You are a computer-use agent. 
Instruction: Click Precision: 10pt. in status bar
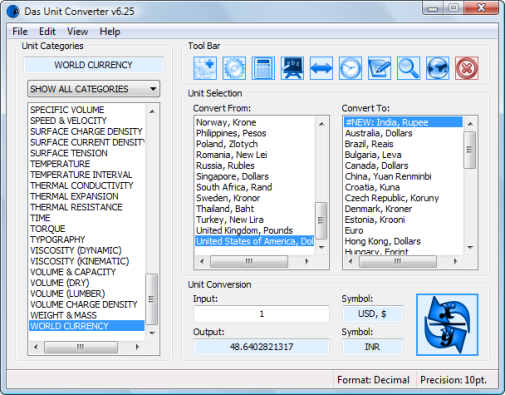pos(453,380)
